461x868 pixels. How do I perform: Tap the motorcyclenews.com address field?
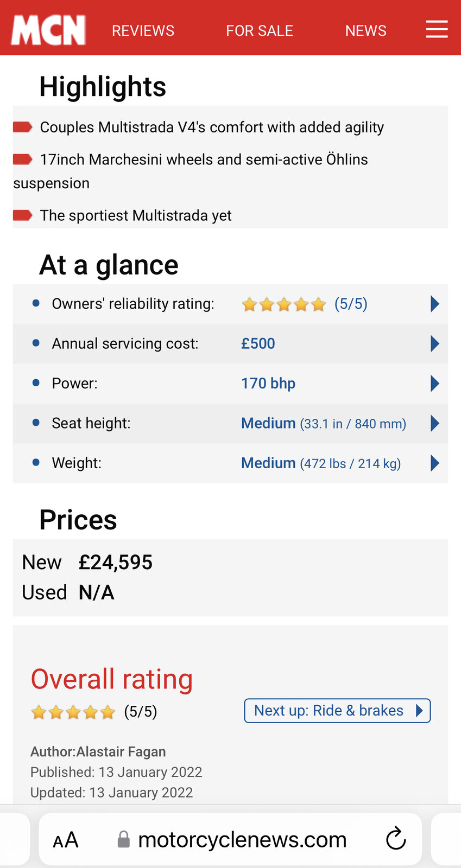(x=242, y=840)
